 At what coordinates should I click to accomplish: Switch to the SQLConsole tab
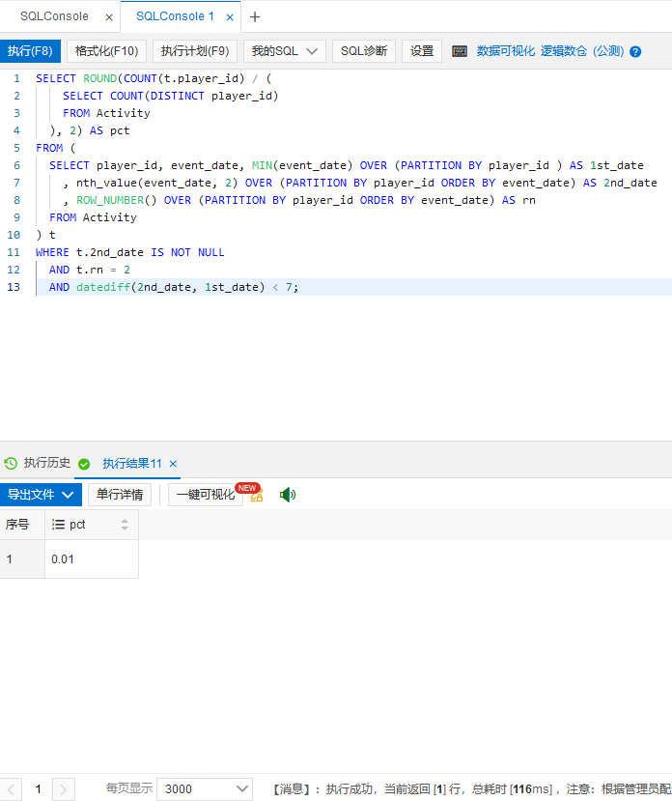(54, 16)
